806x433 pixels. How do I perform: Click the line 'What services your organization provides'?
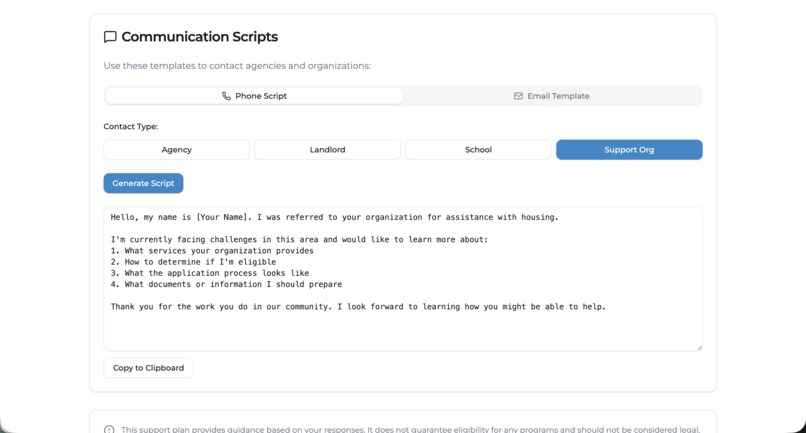212,250
